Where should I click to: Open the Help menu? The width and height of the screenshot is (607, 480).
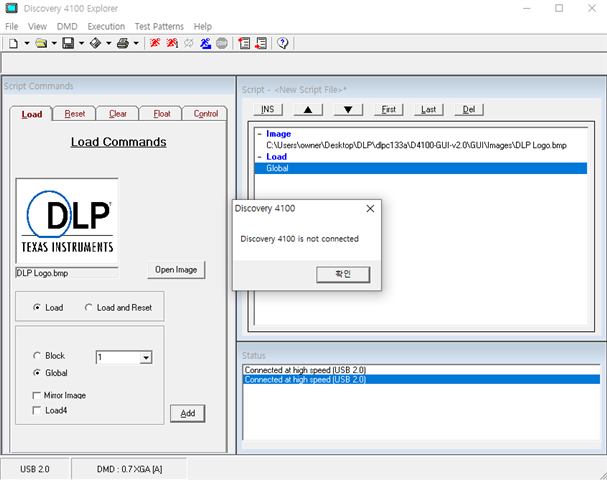(x=203, y=26)
